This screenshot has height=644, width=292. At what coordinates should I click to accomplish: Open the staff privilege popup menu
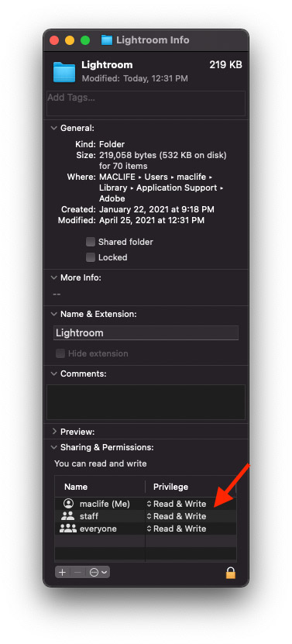177,516
